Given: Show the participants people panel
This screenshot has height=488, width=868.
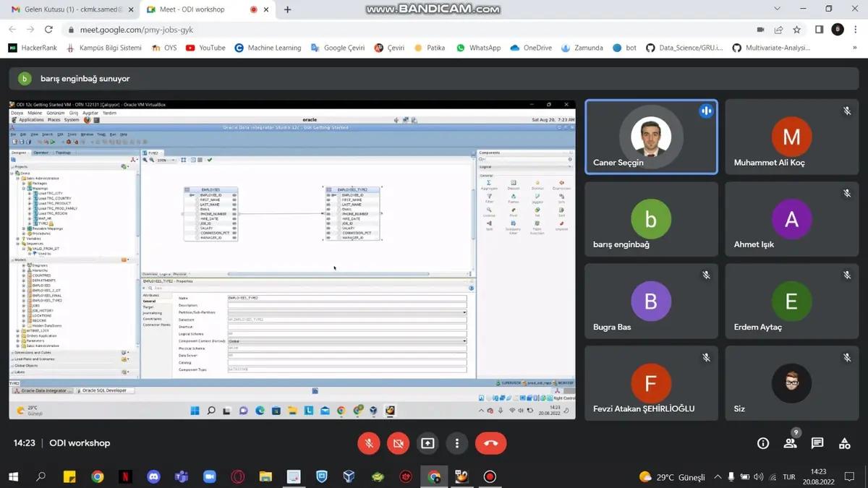Looking at the screenshot, I should click(790, 443).
